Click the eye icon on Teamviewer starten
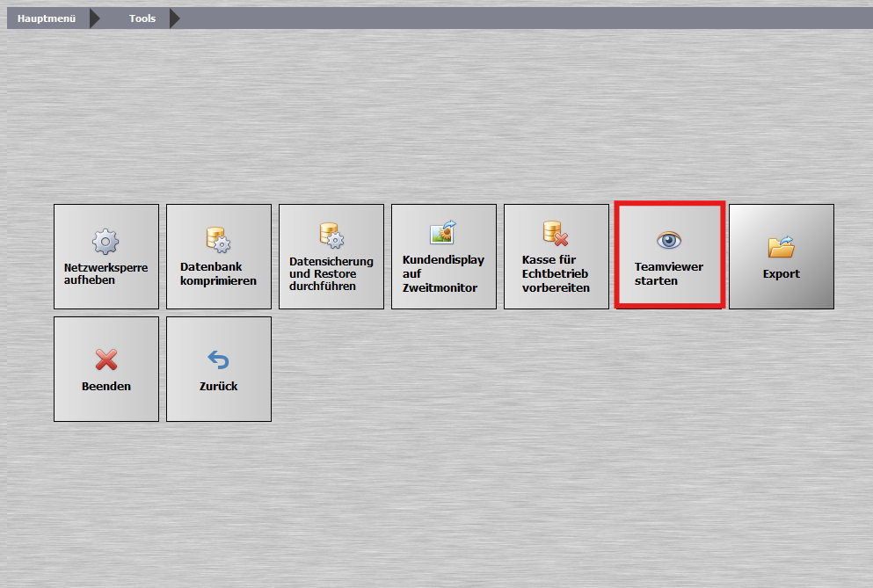 click(x=668, y=239)
